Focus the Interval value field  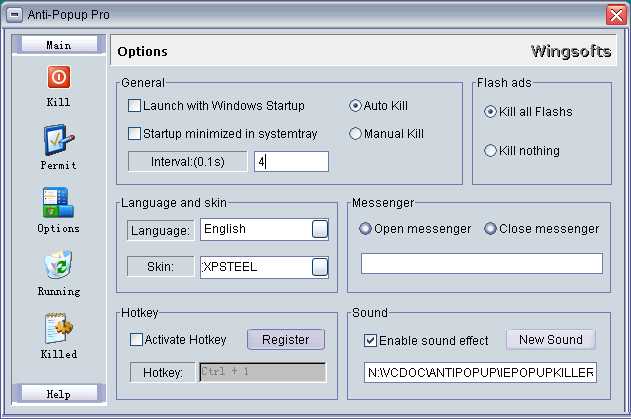(x=291, y=162)
